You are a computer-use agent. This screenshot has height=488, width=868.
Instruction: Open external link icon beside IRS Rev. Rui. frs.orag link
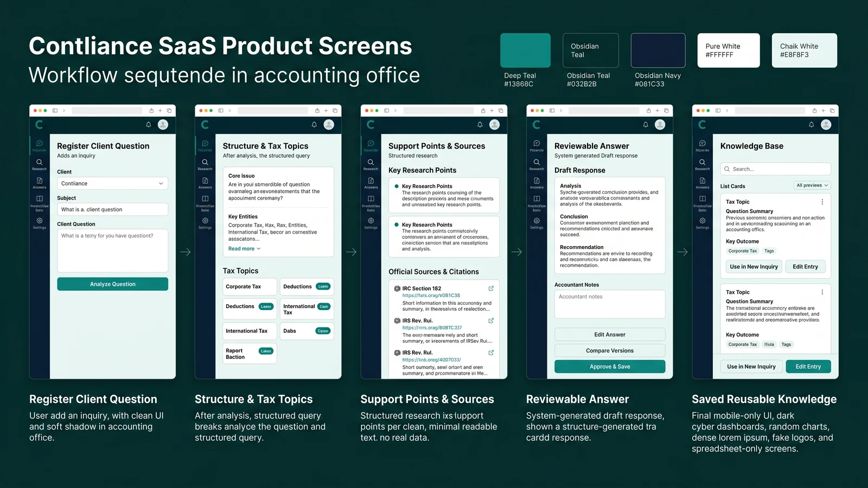click(491, 320)
